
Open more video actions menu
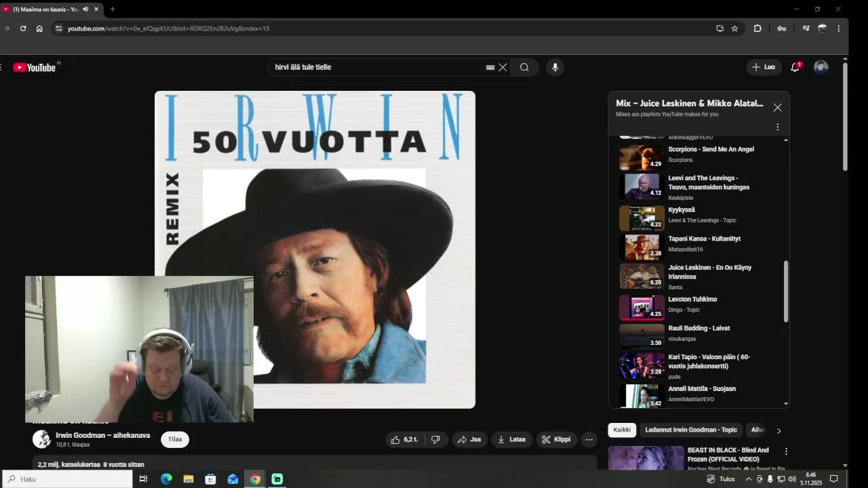pyautogui.click(x=589, y=439)
